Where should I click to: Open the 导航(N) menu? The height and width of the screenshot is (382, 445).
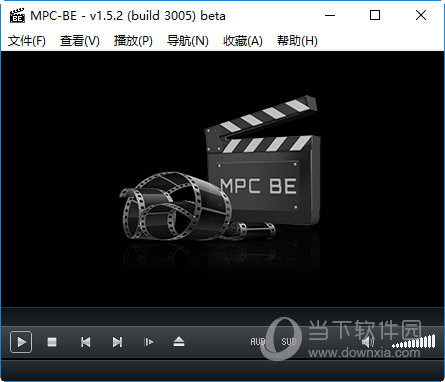(188, 41)
